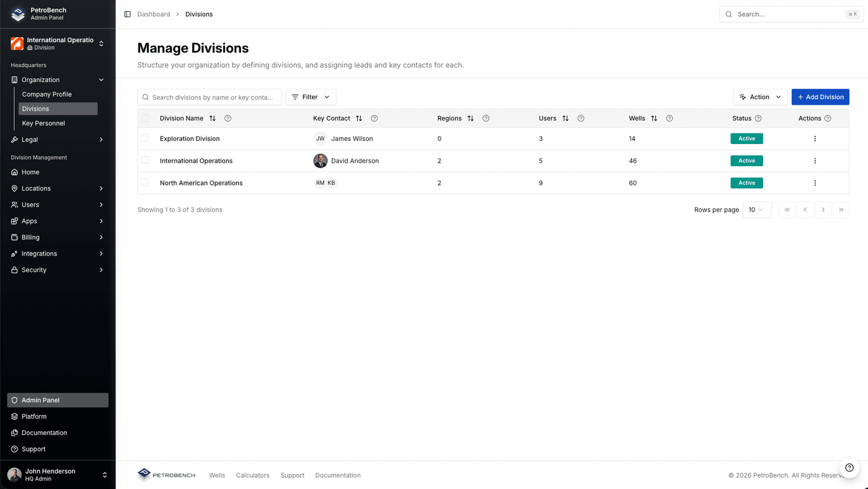868x489 pixels.
Task: Check the select-all checkbox in the table header
Action: point(145,118)
